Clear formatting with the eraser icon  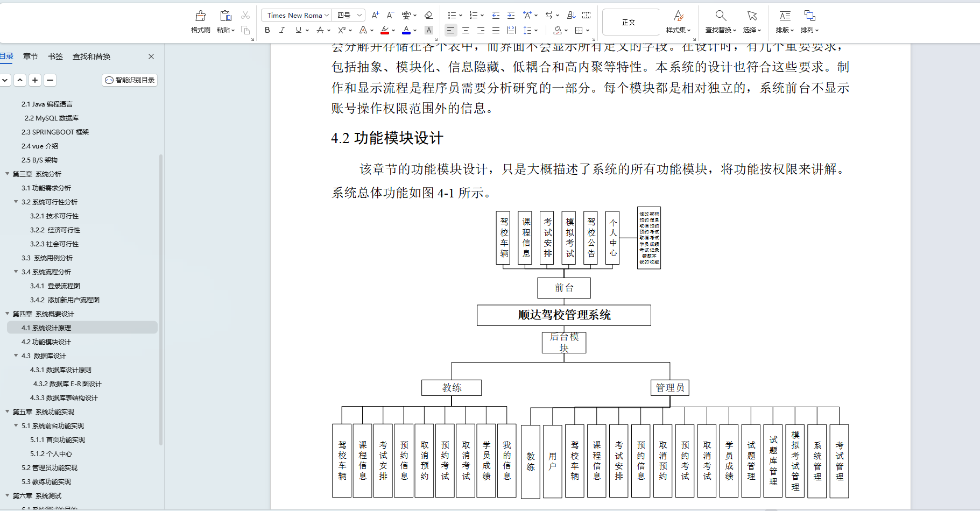pos(429,15)
